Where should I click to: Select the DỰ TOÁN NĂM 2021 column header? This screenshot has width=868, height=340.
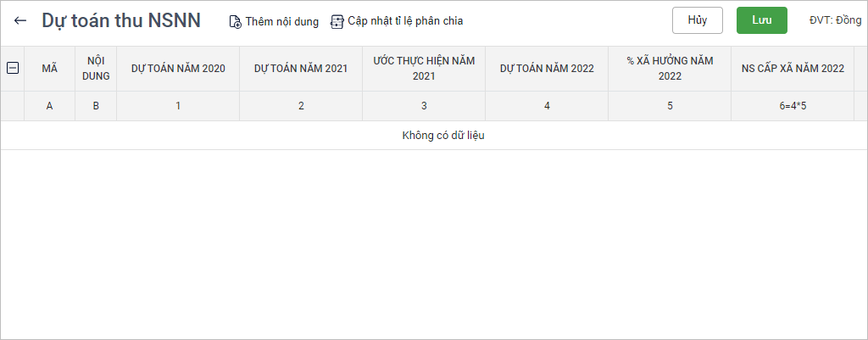click(x=301, y=69)
